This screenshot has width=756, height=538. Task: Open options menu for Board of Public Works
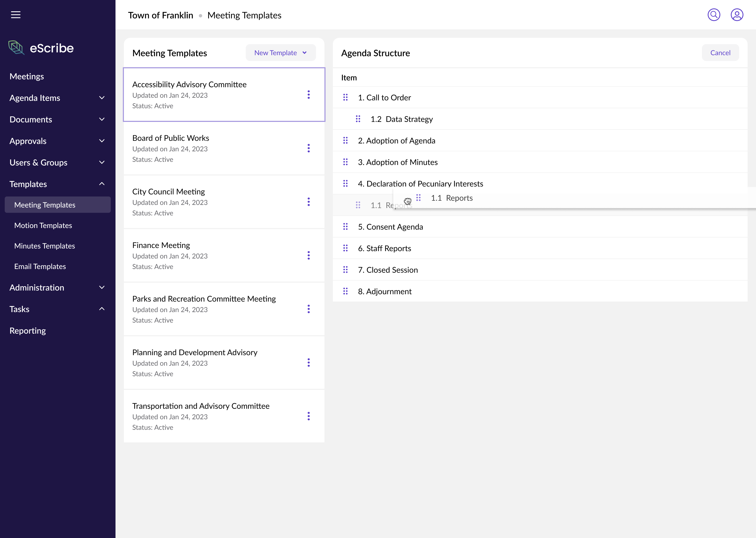[x=308, y=148]
